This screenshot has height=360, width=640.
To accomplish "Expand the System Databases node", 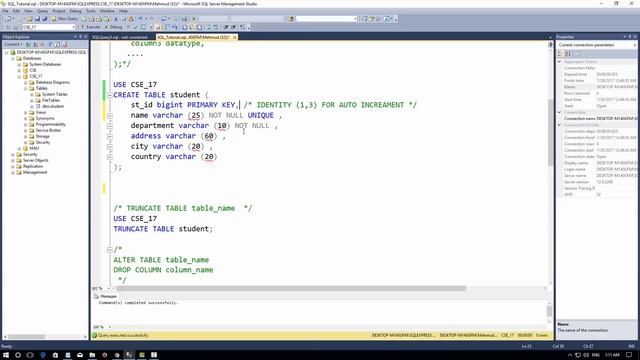I will click(19, 64).
